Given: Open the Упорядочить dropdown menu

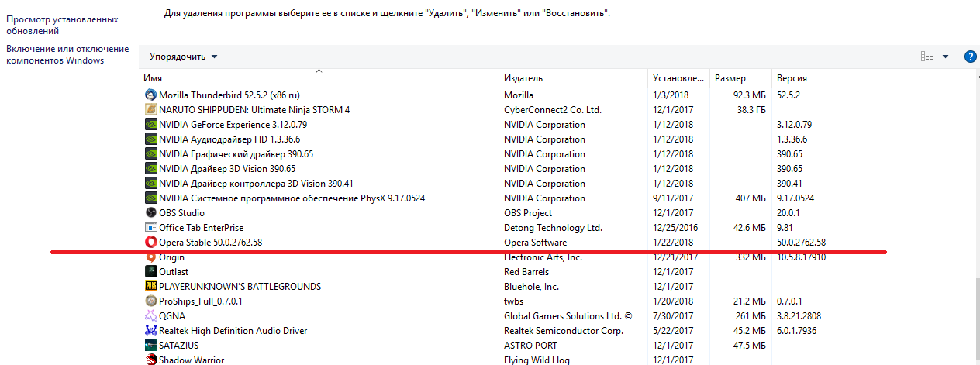Looking at the screenshot, I should 184,57.
